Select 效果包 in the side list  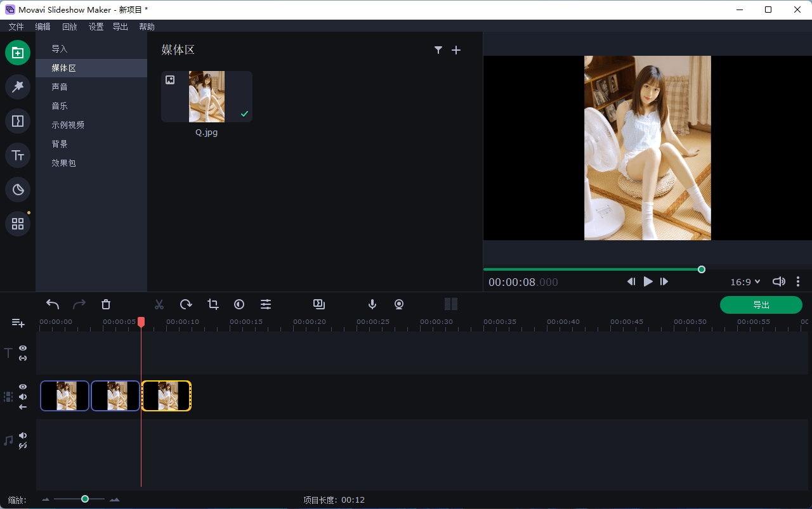(x=91, y=163)
